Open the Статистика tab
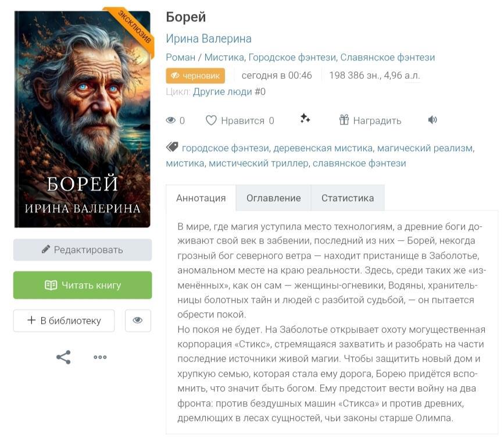This screenshot has height=442, width=504. 348,198
